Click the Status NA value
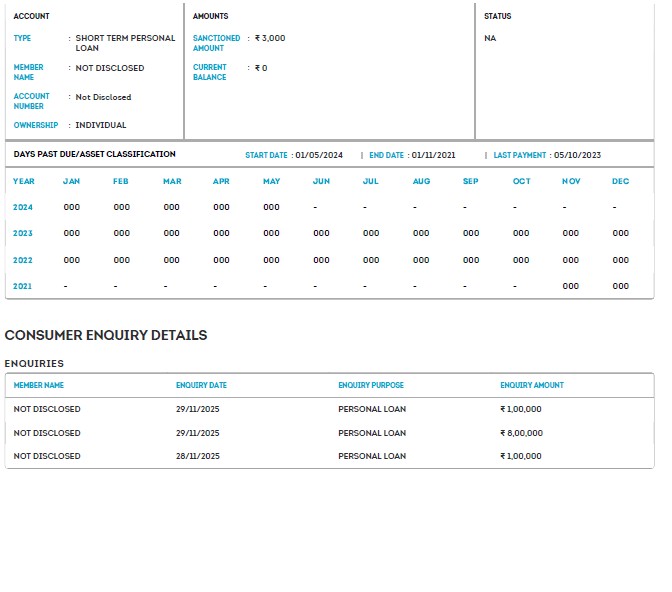Image resolution: width=672 pixels, height=592 pixels. pyautogui.click(x=490, y=38)
